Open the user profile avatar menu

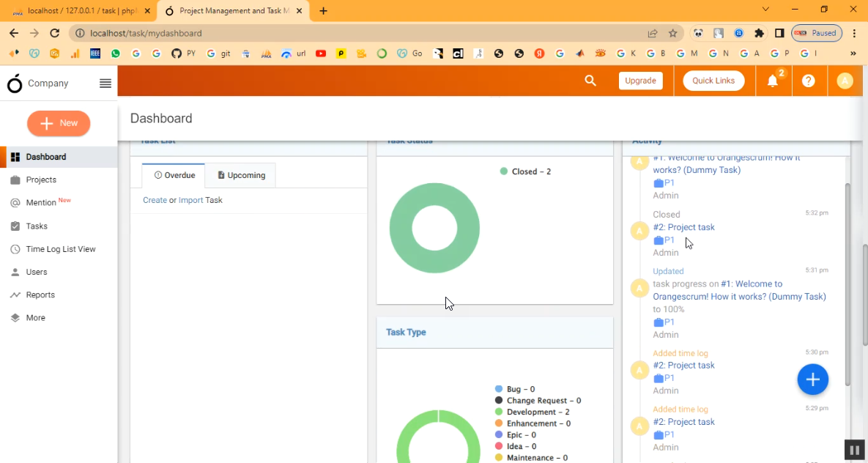(x=845, y=81)
